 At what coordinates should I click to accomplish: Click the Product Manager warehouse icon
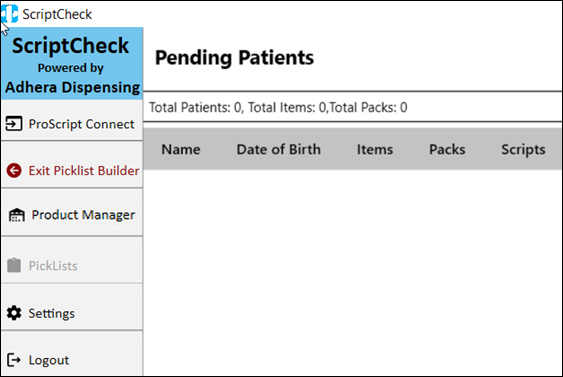coord(17,215)
